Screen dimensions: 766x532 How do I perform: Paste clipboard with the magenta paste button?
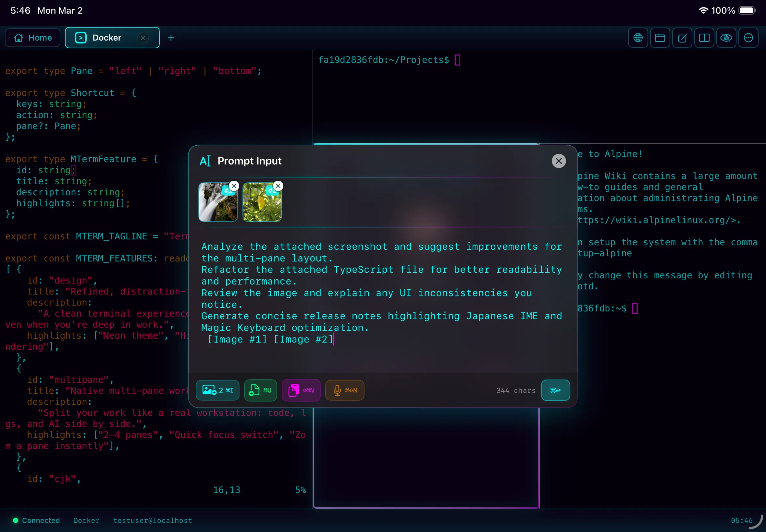coord(301,390)
